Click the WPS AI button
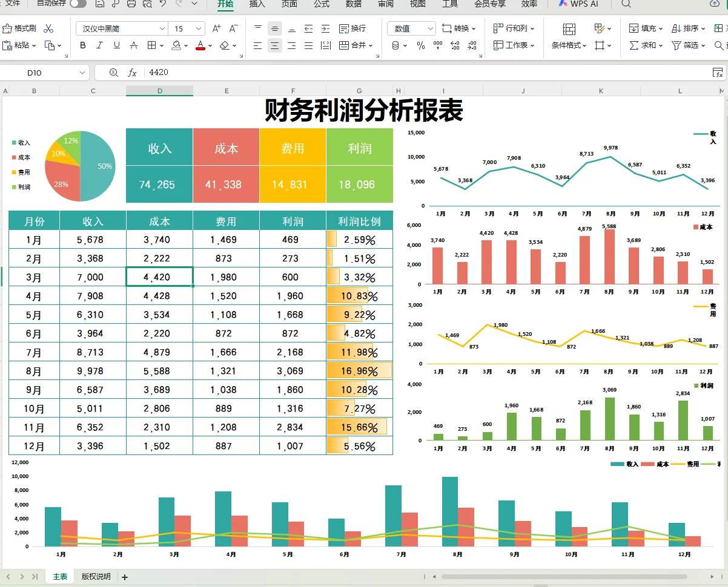Screen dimensions: 728x587 [577, 4]
